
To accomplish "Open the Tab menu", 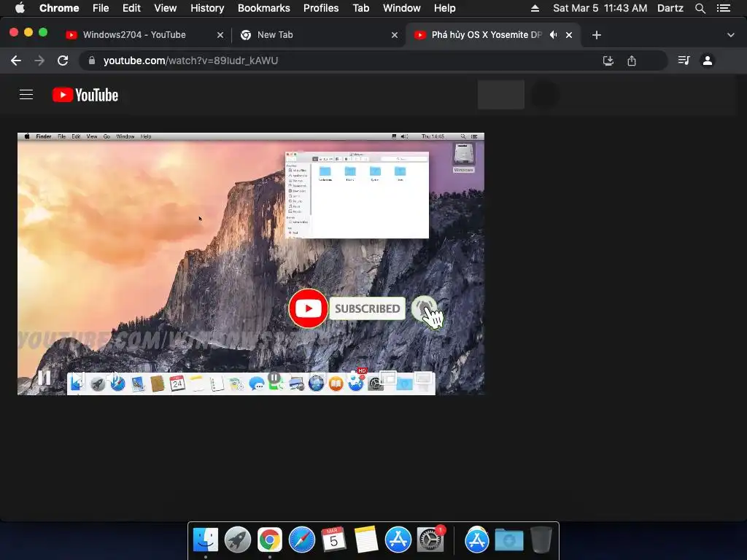I will pyautogui.click(x=361, y=8).
